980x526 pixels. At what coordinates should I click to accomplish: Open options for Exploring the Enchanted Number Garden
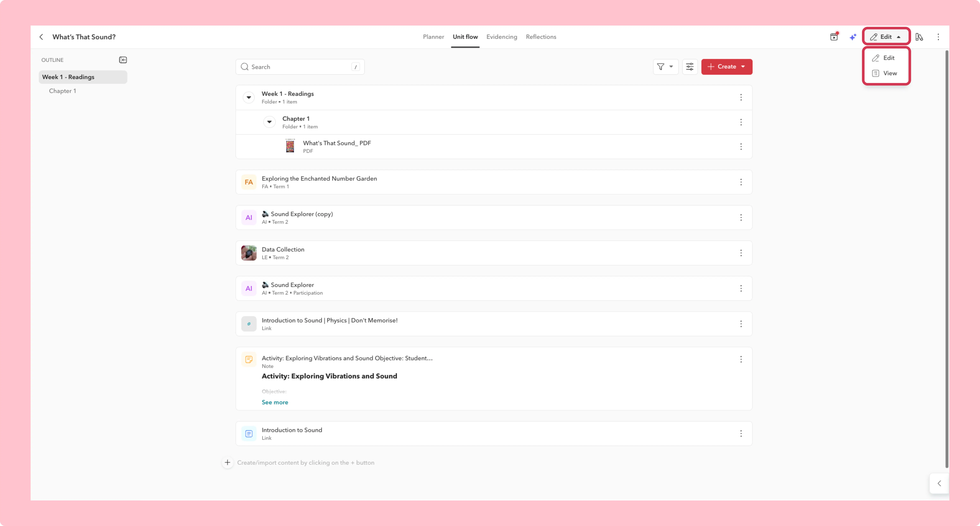(741, 182)
